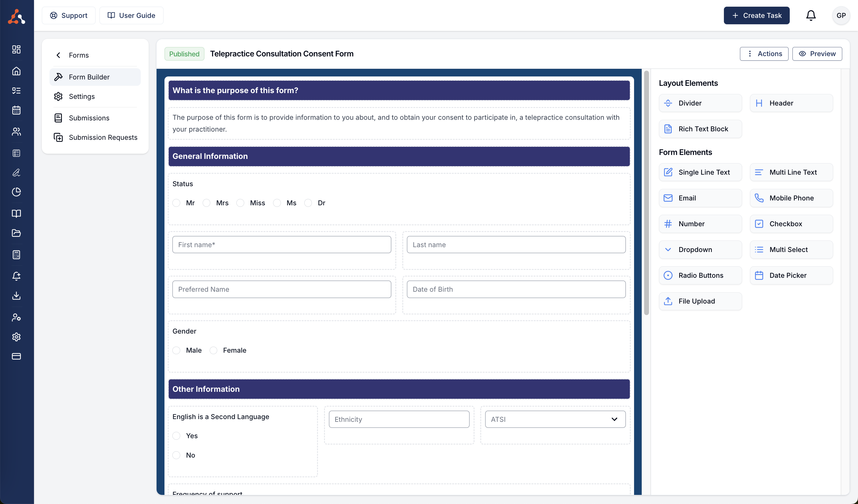Choose Yes for English second language
Viewport: 858px width, 504px height.
[176, 436]
